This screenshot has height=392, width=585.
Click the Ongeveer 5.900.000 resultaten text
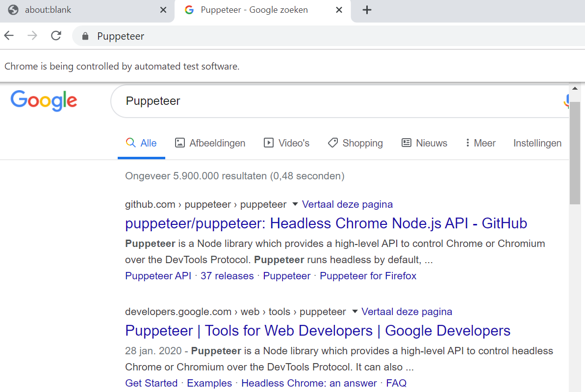coord(235,176)
